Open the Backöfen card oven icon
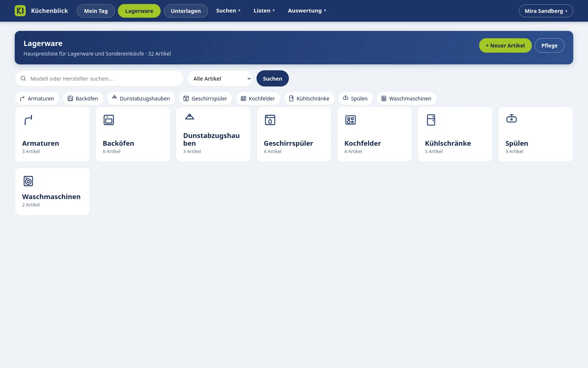The image size is (588, 368). pyautogui.click(x=109, y=120)
